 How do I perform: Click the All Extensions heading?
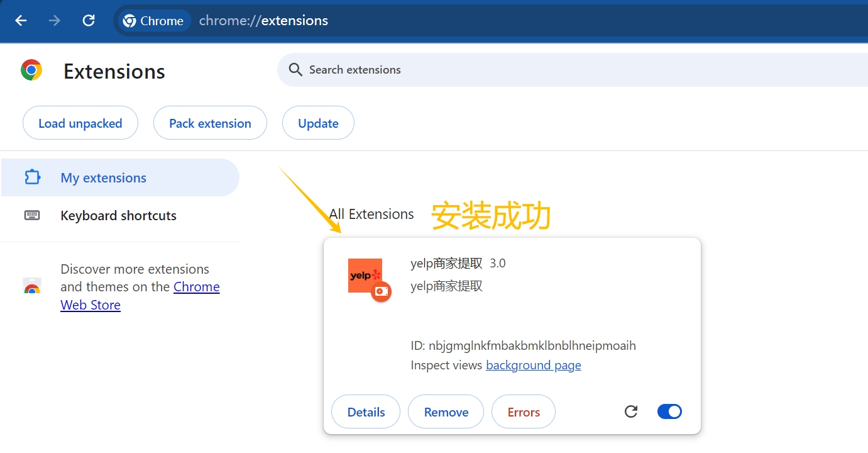[371, 214]
